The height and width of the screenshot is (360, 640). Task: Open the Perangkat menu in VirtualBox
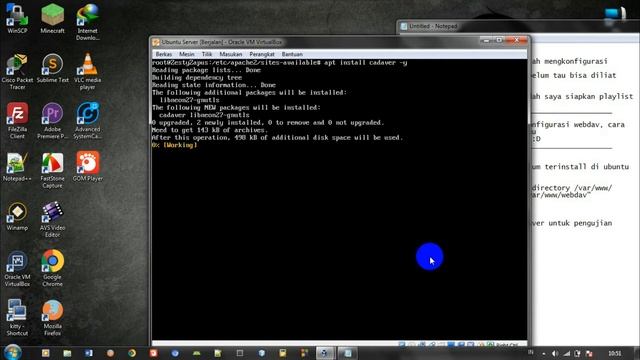click(x=262, y=54)
